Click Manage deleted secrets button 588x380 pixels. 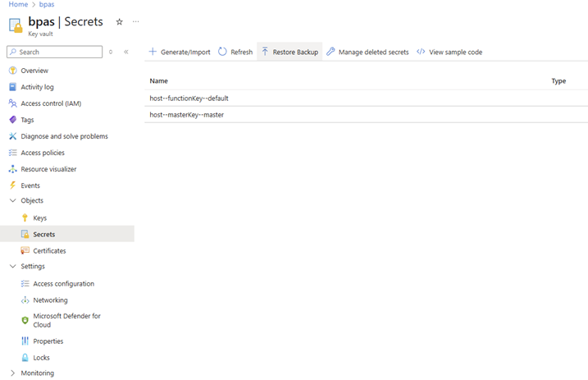[367, 52]
